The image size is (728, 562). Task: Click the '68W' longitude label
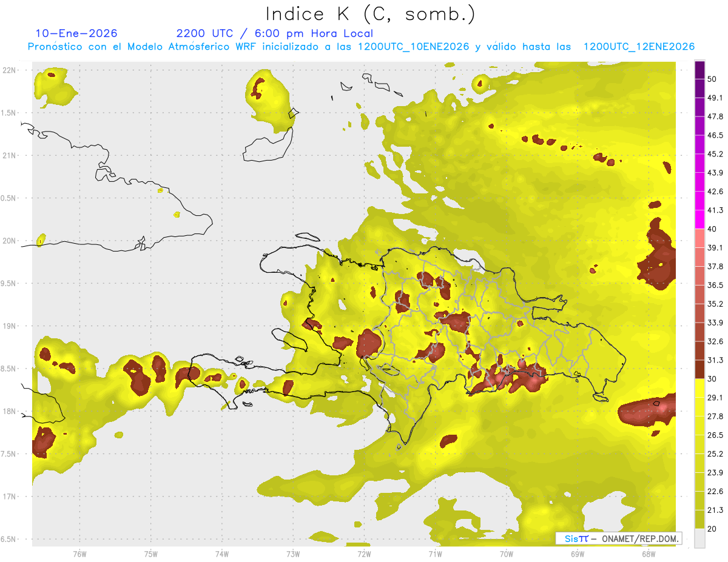coord(648,554)
